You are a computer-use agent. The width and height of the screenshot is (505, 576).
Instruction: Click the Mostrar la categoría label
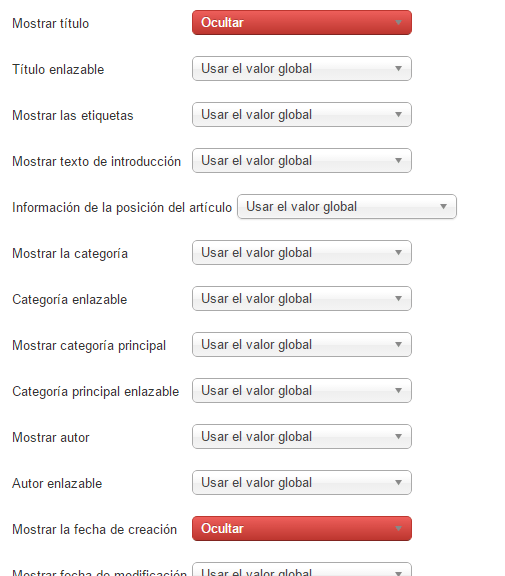[70, 253]
